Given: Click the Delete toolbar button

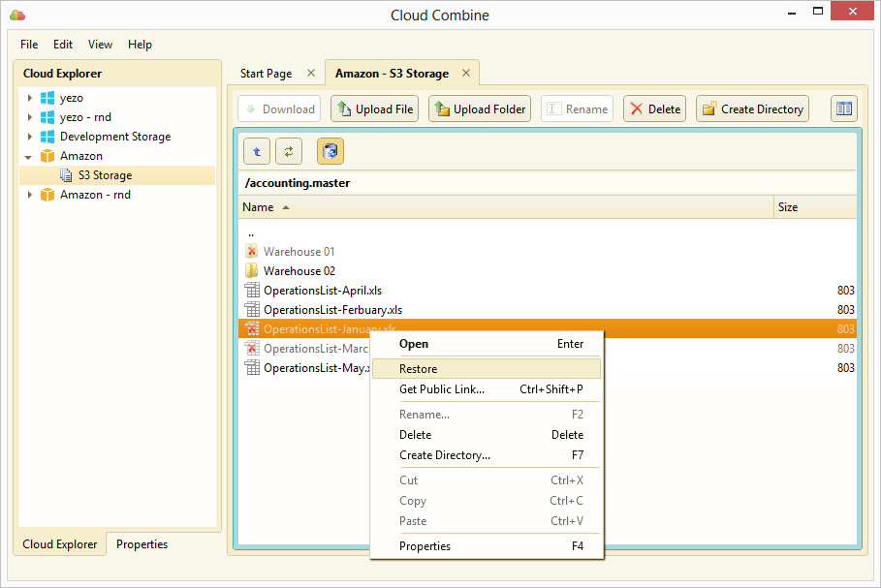Looking at the screenshot, I should (654, 108).
